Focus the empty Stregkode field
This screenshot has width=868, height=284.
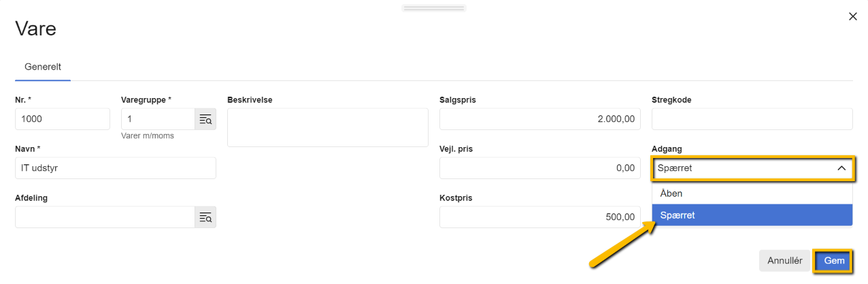pyautogui.click(x=752, y=119)
